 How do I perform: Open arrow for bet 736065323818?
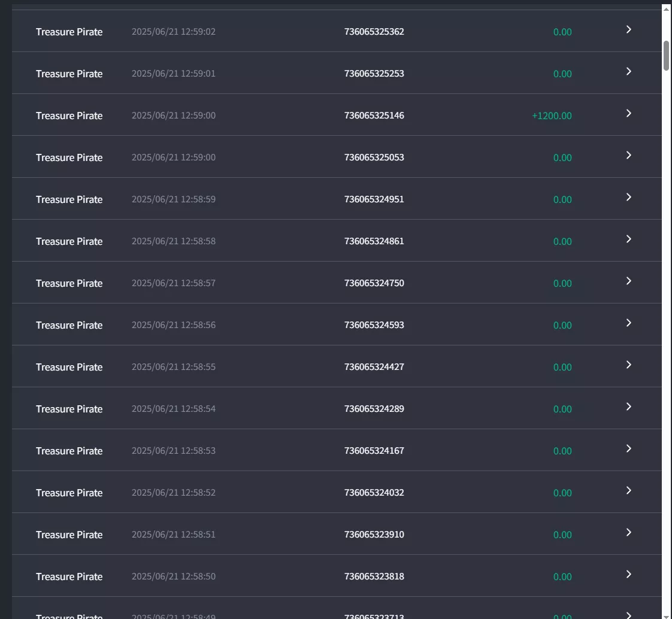pos(629,575)
